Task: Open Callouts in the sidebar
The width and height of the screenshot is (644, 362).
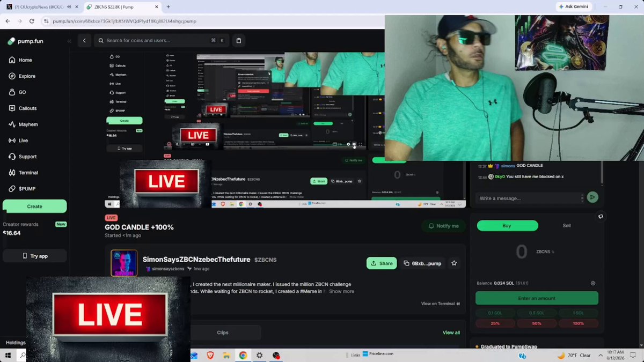Action: 23,108
